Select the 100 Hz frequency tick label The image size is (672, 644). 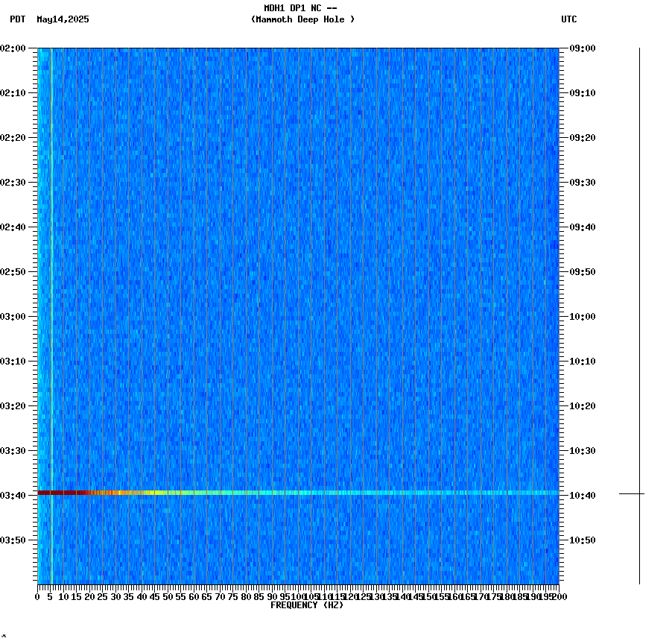(297, 596)
